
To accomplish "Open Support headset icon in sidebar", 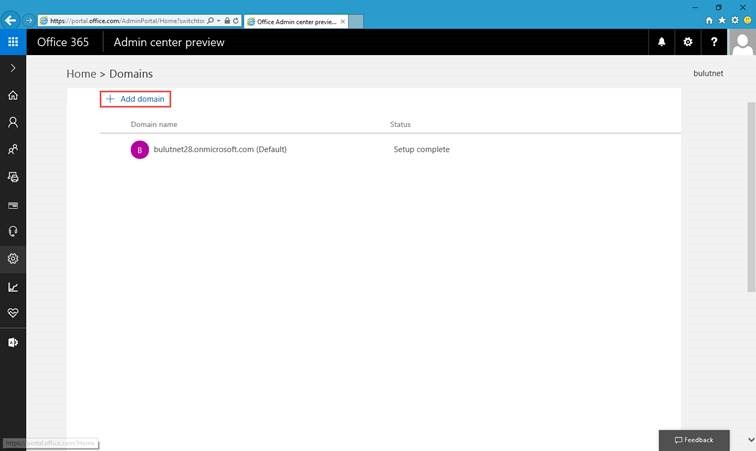I will 13,232.
